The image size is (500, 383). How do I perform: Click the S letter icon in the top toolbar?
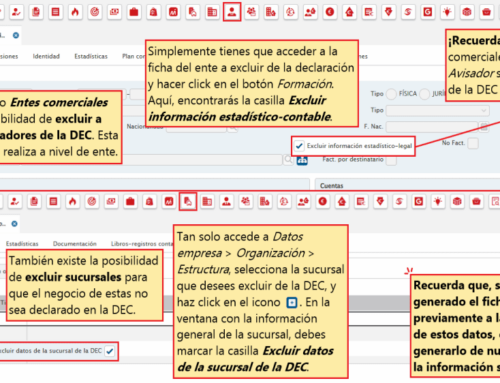[x=408, y=12]
